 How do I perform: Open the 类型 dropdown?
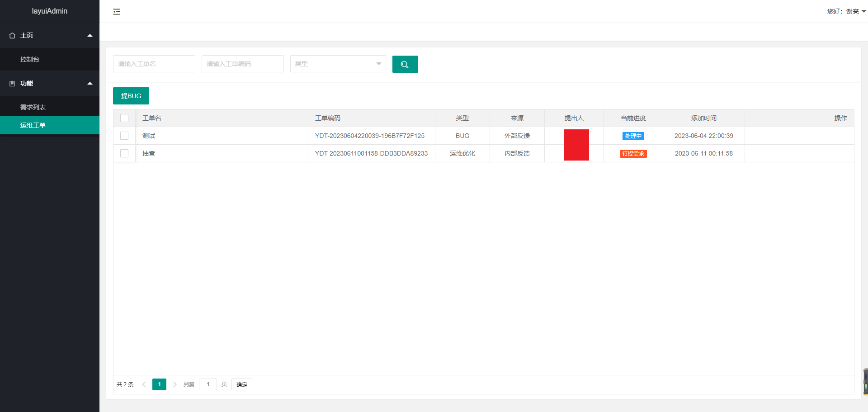click(338, 64)
